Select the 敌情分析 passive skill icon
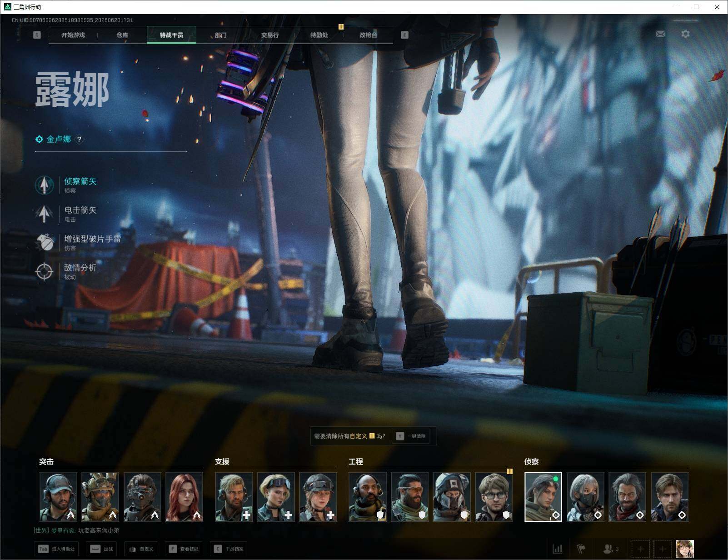Image resolution: width=728 pixels, height=560 pixels. coord(44,271)
